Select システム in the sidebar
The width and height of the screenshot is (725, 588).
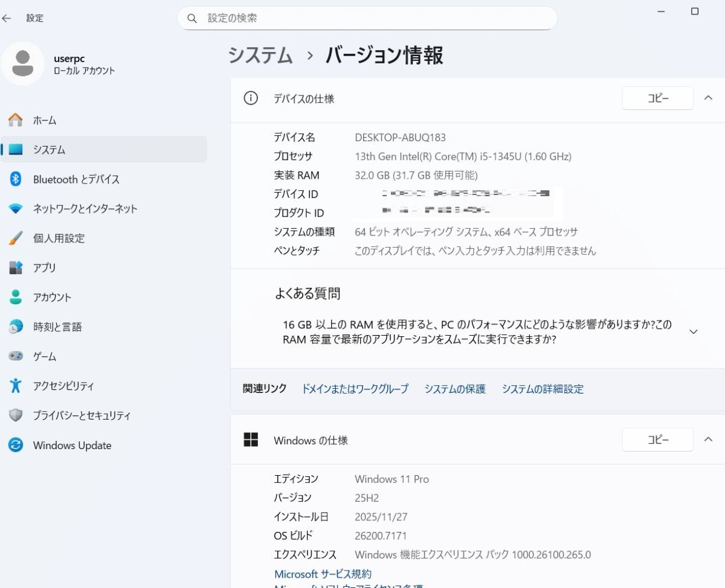pyautogui.click(x=50, y=150)
